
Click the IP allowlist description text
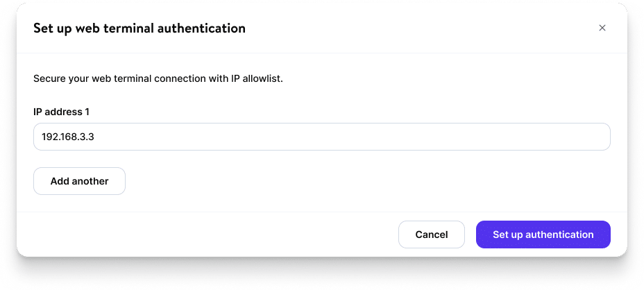[158, 78]
